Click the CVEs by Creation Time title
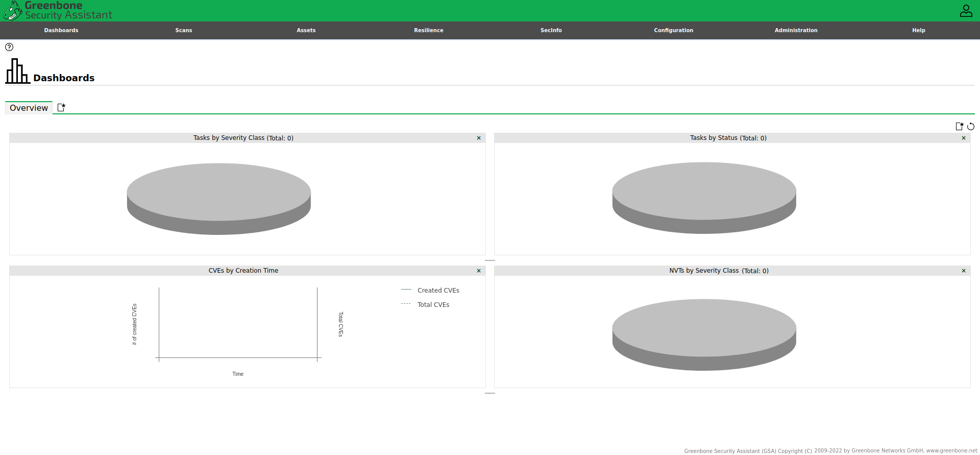 point(243,271)
